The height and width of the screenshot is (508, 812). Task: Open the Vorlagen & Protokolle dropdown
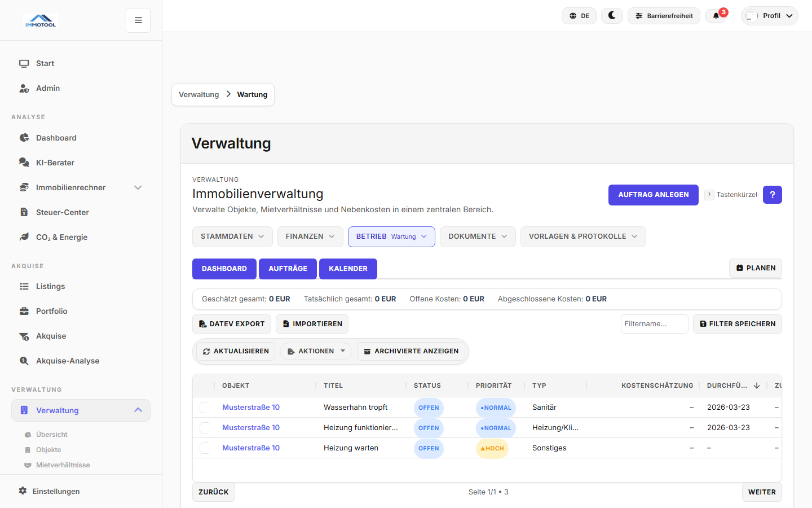(583, 237)
